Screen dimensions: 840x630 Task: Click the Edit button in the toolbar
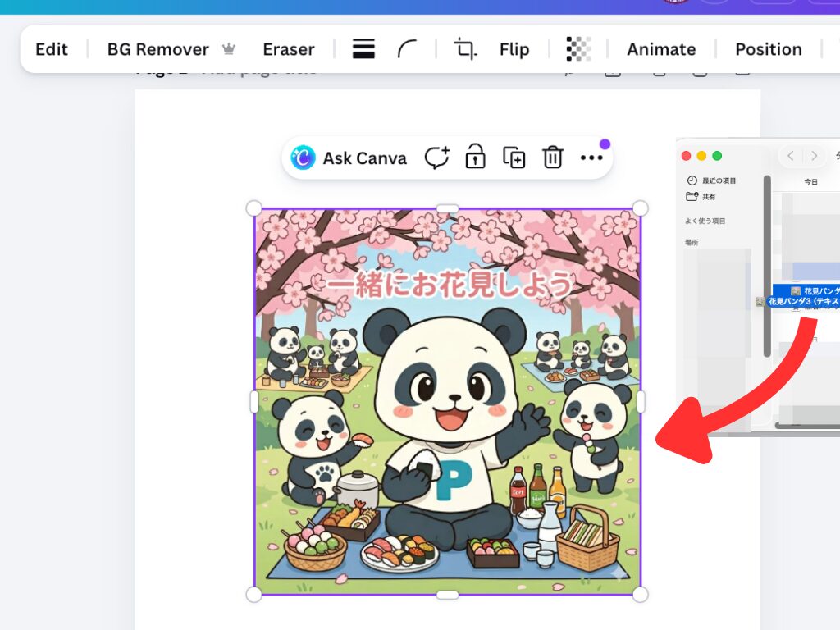pos(51,49)
